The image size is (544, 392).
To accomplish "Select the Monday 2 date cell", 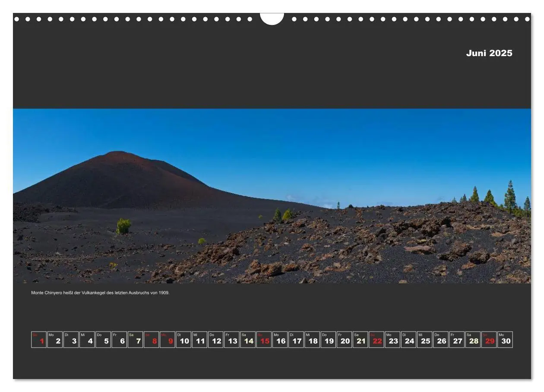I will (55, 339).
